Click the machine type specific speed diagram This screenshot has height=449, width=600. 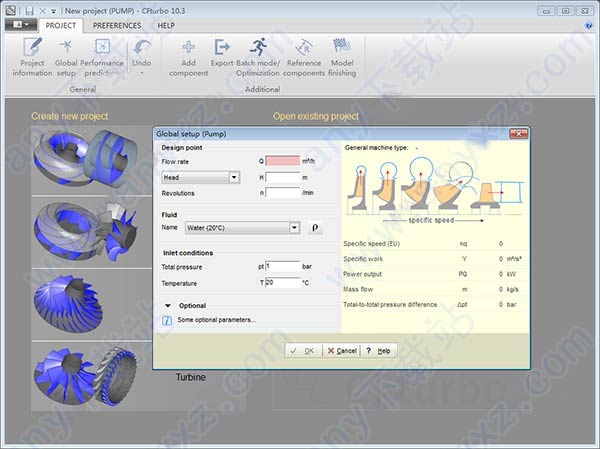click(x=435, y=190)
